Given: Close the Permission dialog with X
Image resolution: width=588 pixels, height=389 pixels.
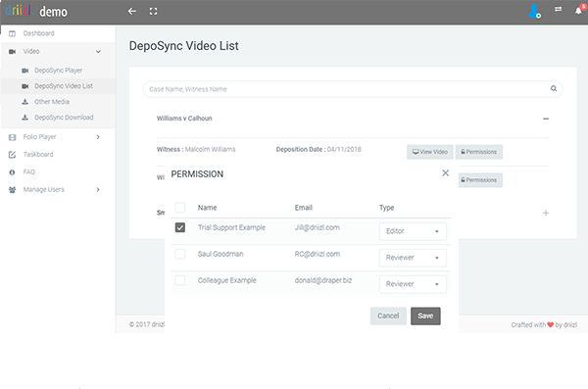Looking at the screenshot, I should [445, 172].
